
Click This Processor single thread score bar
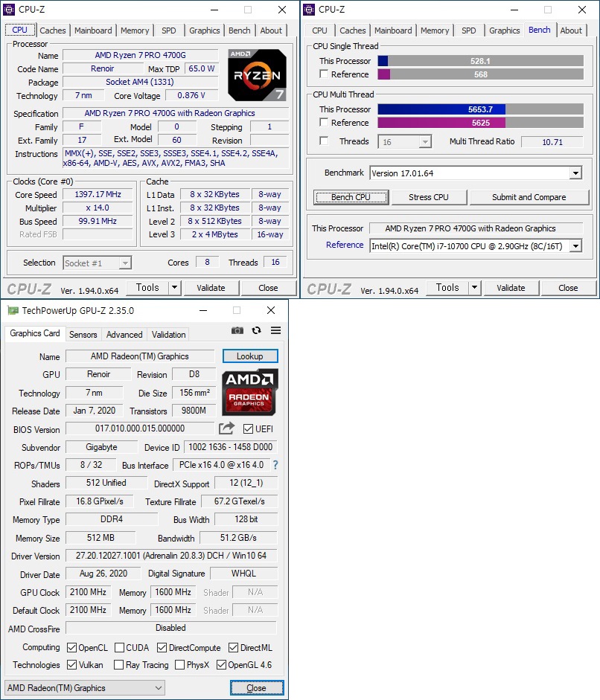[x=480, y=61]
